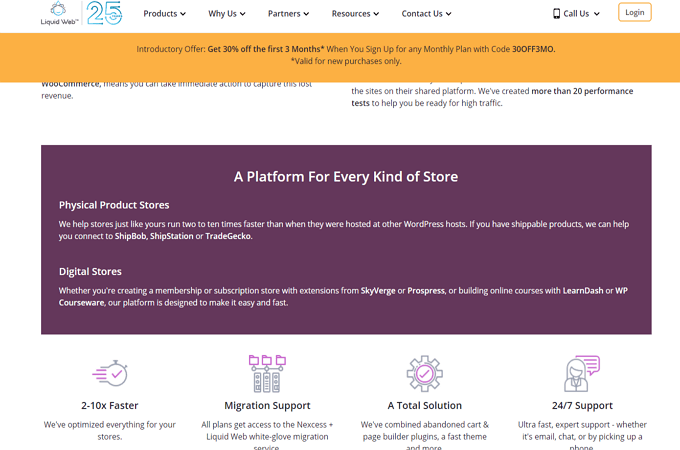Open the Products menu

(164, 14)
